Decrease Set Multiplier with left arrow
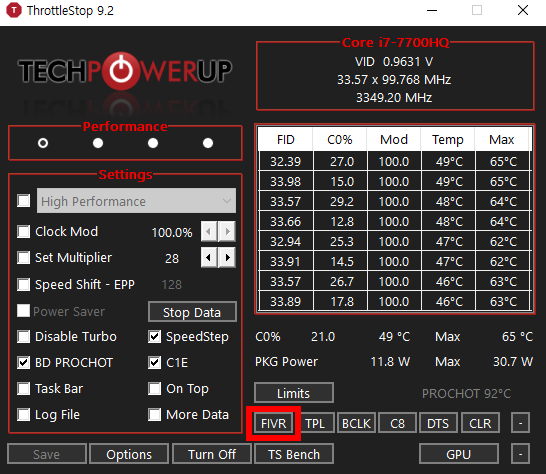546x474 pixels. [209, 258]
